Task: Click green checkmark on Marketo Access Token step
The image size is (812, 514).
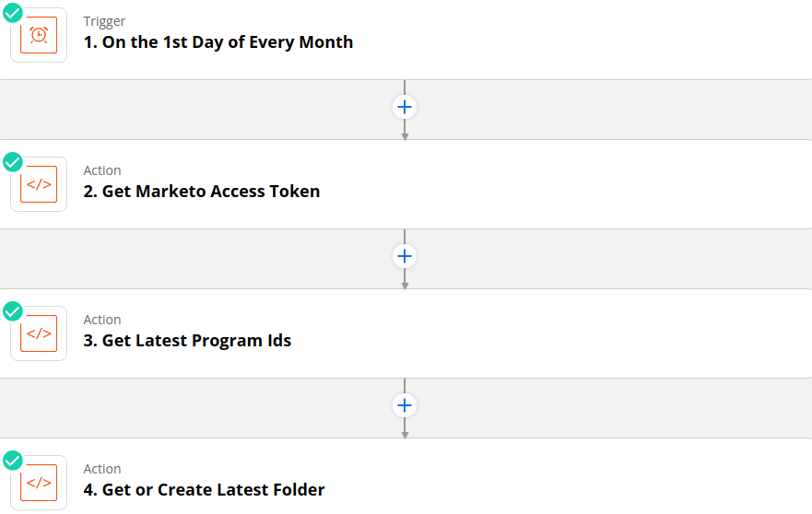Action: click(12, 162)
